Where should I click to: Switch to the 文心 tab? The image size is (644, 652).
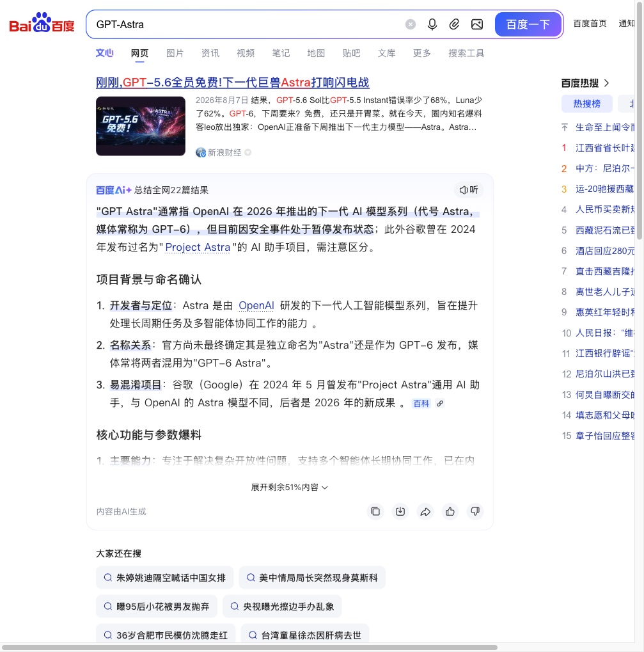104,53
